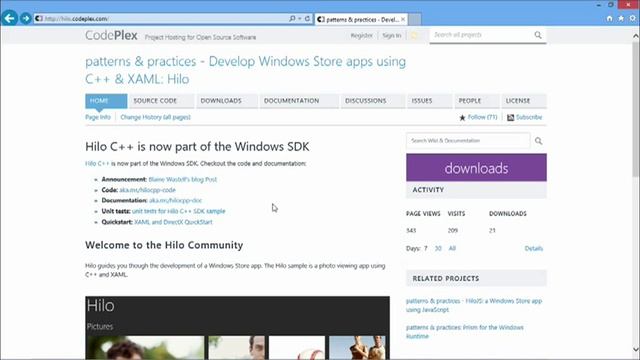Click the Welcome to the Hilo Community heading
The image size is (640, 360).
(164, 245)
